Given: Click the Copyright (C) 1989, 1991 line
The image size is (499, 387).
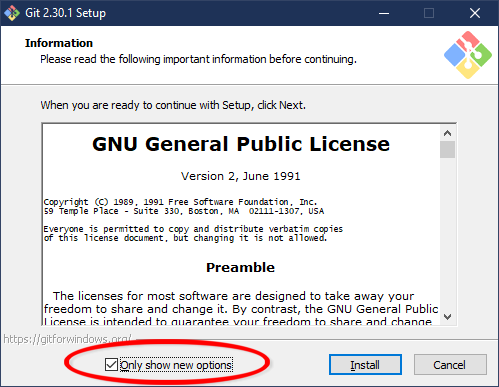Looking at the screenshot, I should [180, 202].
